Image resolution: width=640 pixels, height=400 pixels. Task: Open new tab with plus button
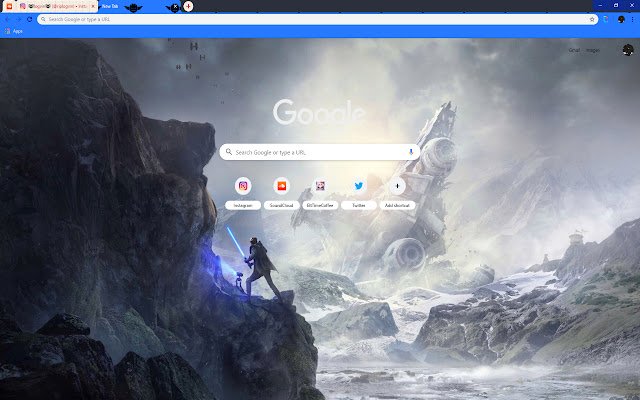[x=188, y=6]
